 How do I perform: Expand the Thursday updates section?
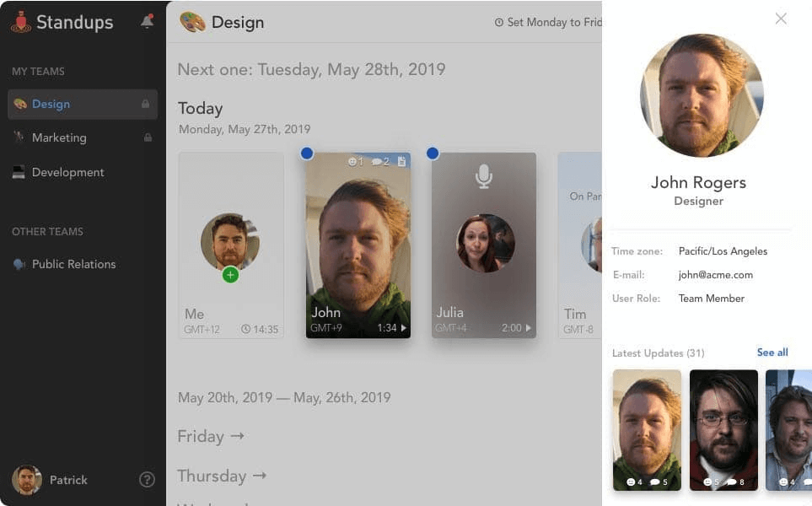coord(222,476)
